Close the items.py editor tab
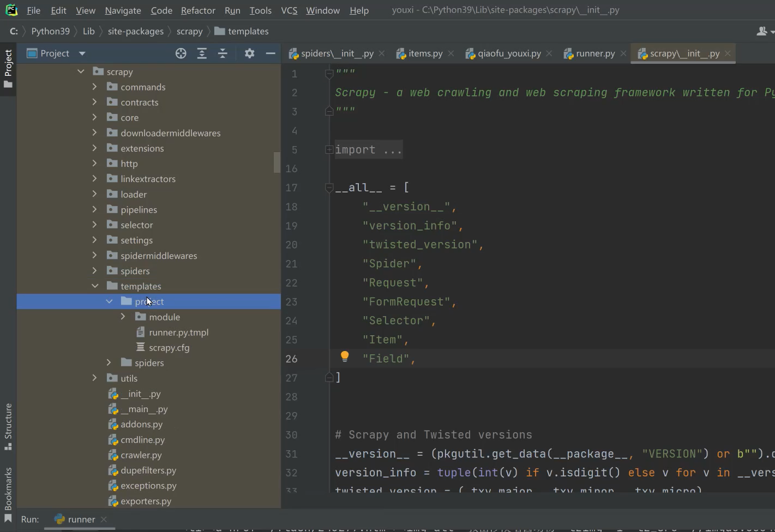 click(450, 53)
